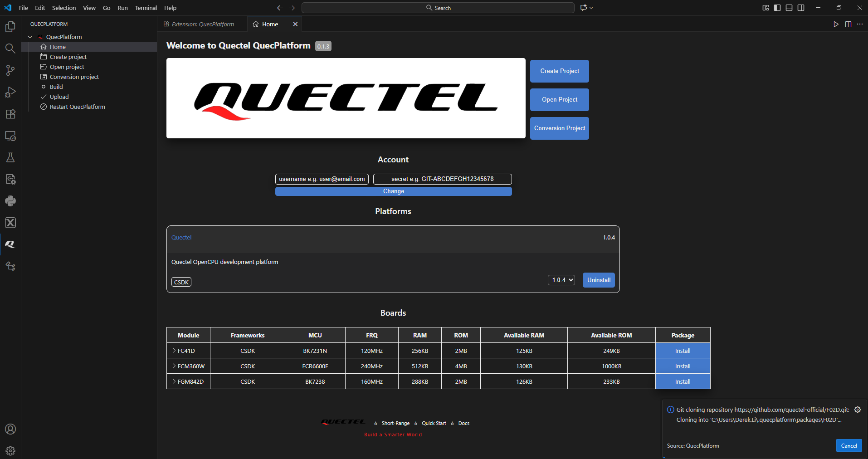Select the QuecPlatform icon in activity bar
The width and height of the screenshot is (868, 459).
coord(10,244)
